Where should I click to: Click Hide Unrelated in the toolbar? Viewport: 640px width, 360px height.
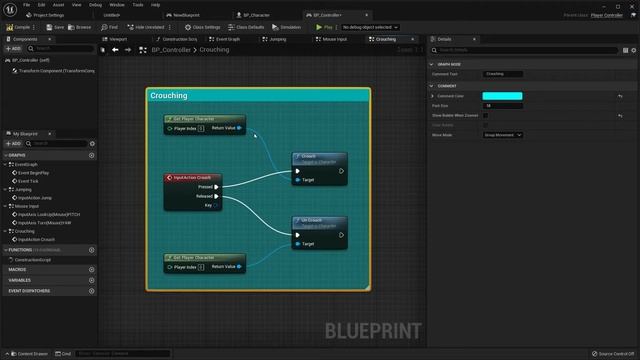pyautogui.click(x=146, y=27)
